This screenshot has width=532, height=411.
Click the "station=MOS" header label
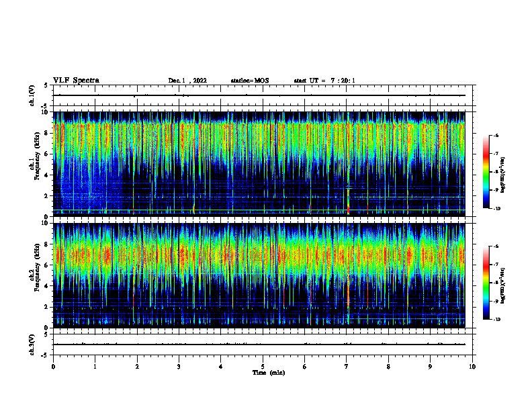250,81
